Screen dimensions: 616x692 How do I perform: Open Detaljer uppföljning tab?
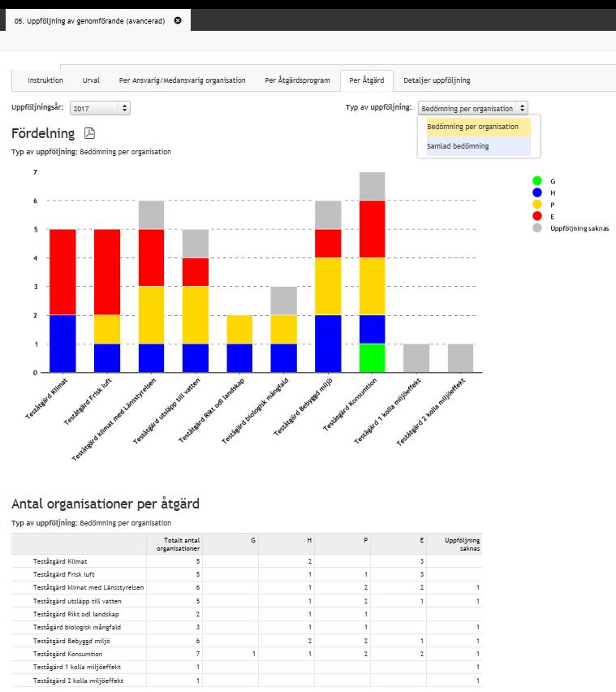tap(437, 80)
